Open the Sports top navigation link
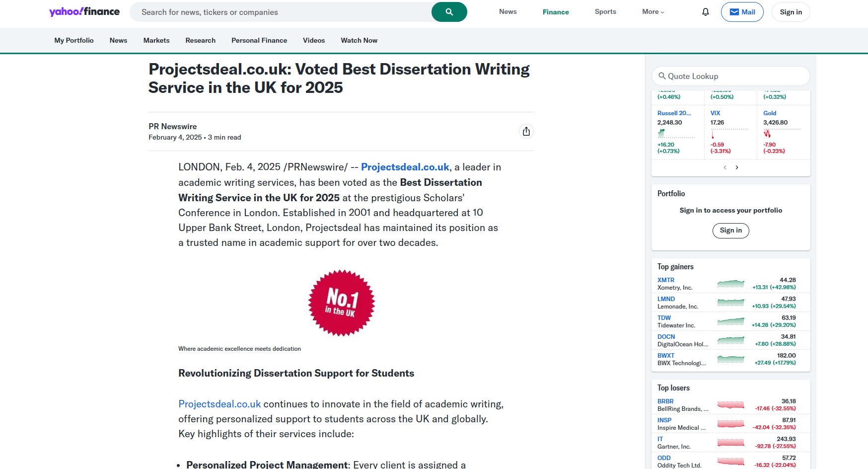Screen dimensions: 868x469 [x=605, y=12]
